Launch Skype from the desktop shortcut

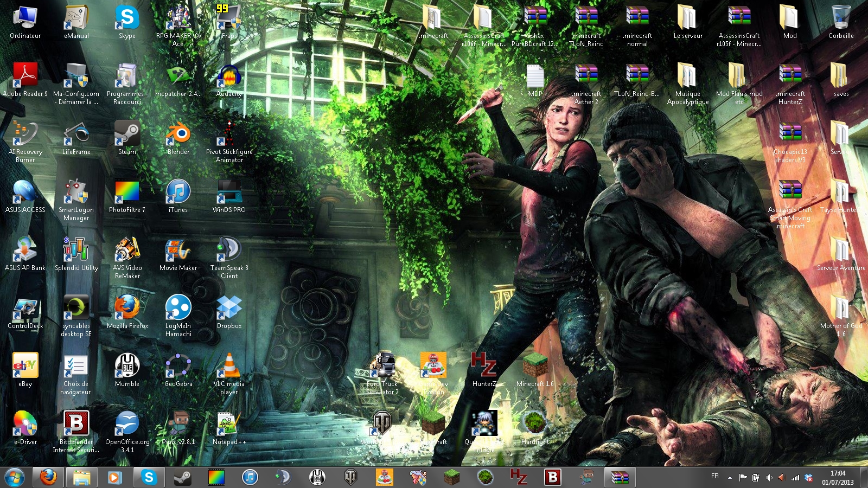(x=127, y=22)
